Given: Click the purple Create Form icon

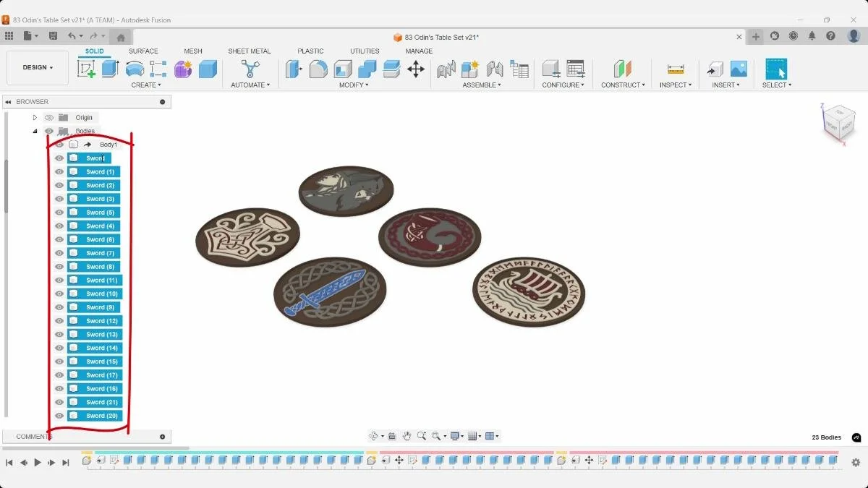Looking at the screenshot, I should 183,69.
